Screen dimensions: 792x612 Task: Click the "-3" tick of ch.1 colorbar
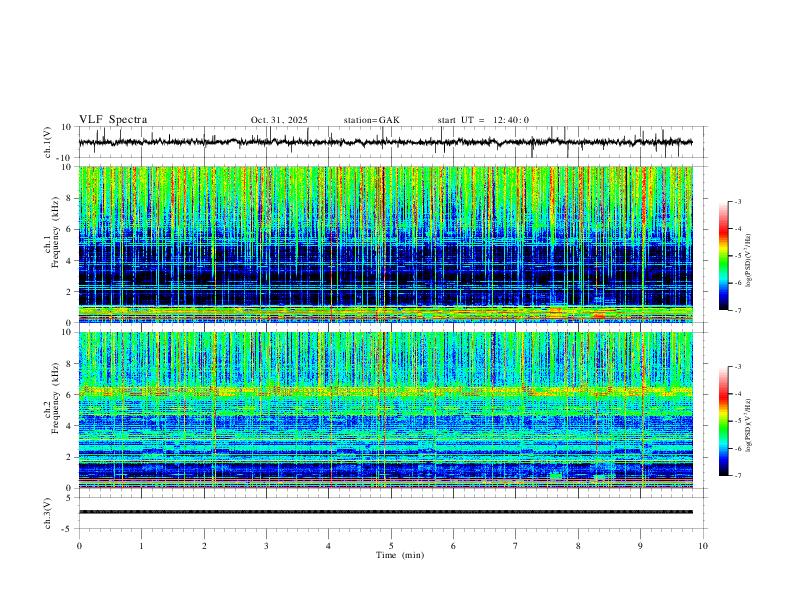pos(738,201)
